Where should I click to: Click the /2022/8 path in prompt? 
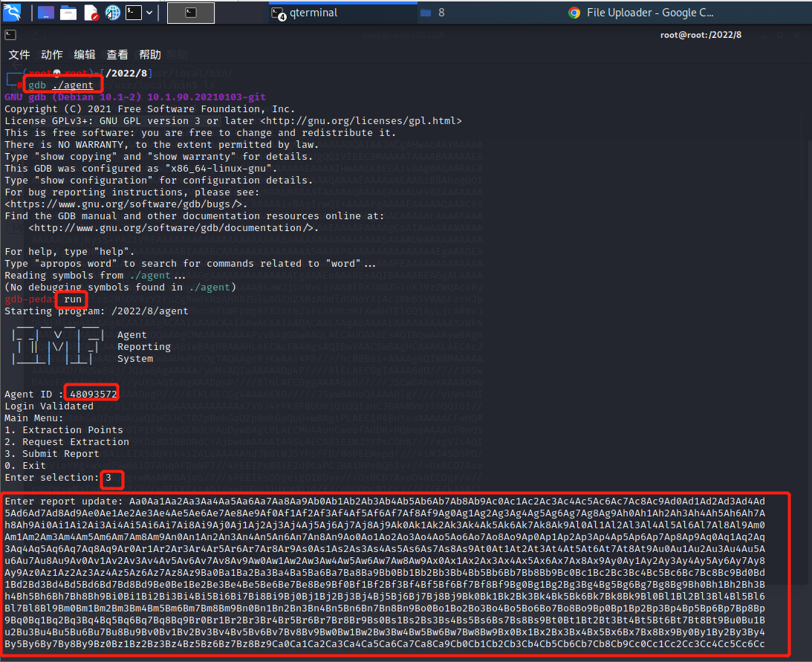point(126,73)
